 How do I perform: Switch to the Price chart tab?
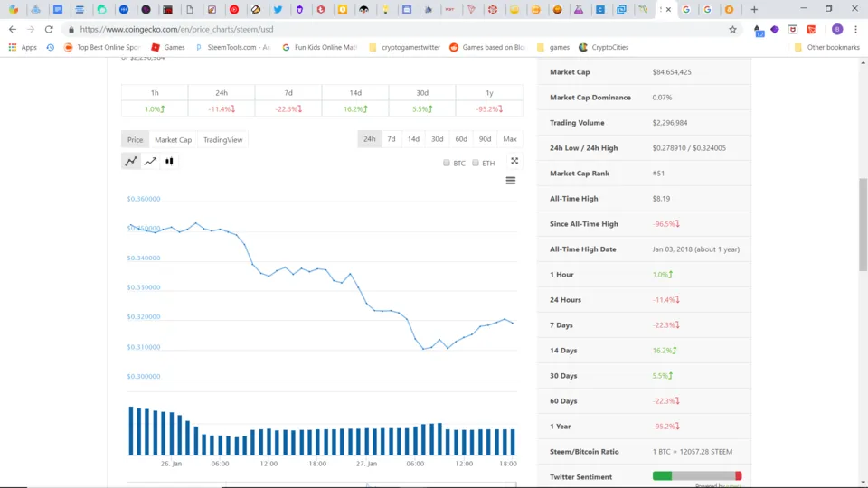[x=135, y=139]
